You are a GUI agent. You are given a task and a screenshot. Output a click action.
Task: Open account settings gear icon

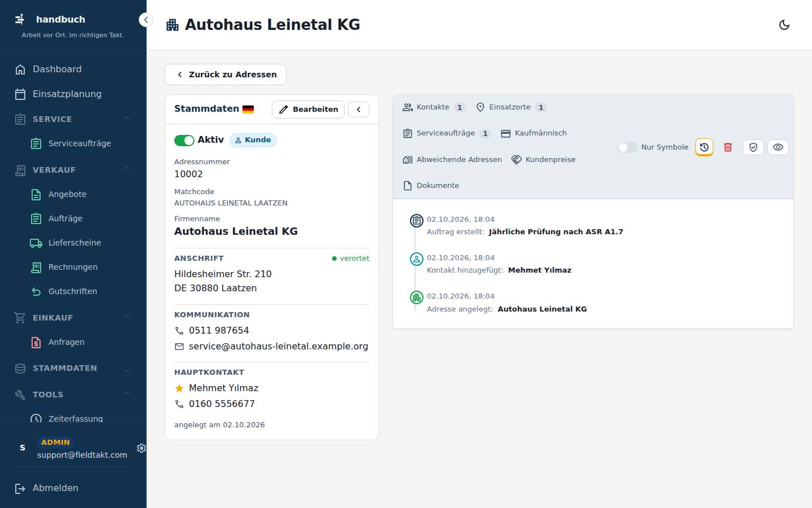(x=142, y=448)
